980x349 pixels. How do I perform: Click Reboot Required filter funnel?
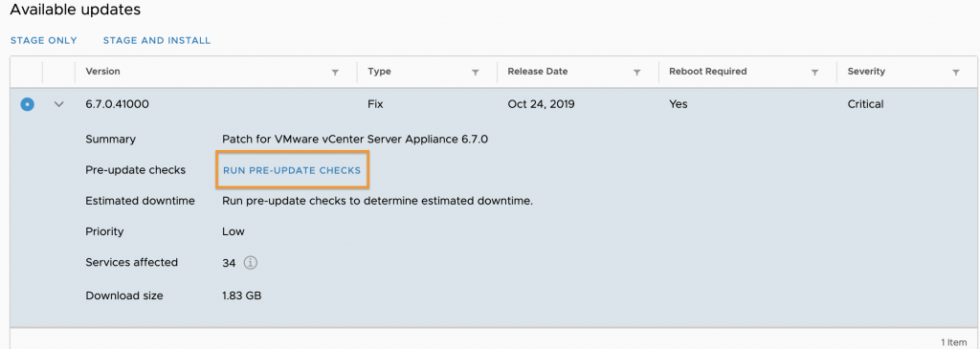tap(814, 73)
